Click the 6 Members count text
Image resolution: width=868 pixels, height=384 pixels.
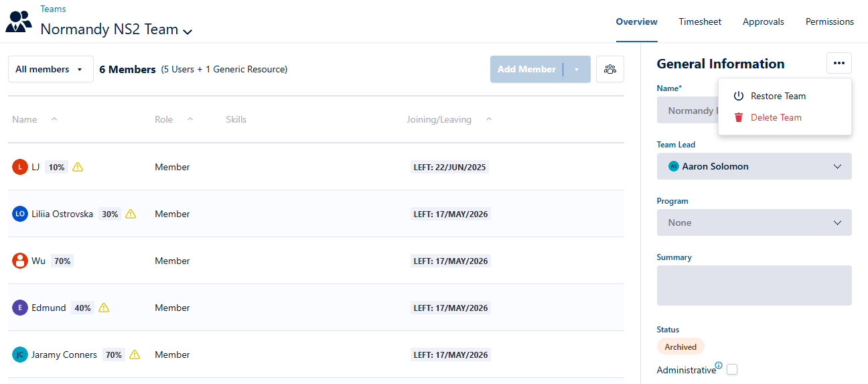pos(127,69)
